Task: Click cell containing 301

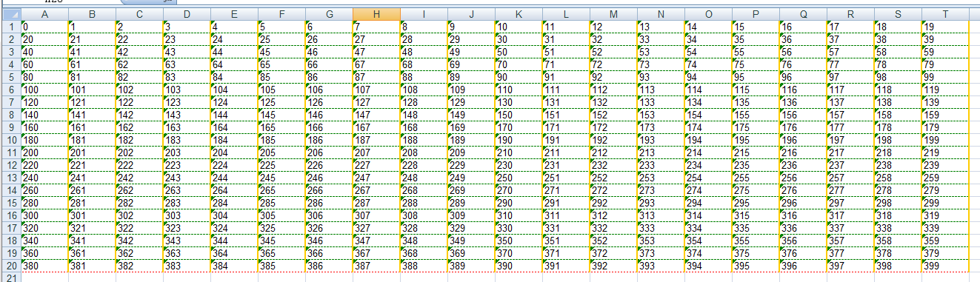Action: tap(92, 215)
